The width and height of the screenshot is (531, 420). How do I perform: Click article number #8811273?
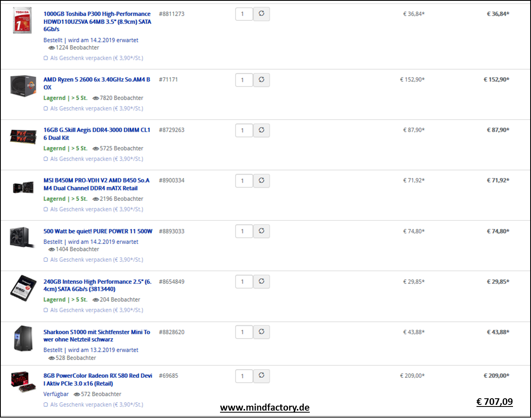pos(172,14)
